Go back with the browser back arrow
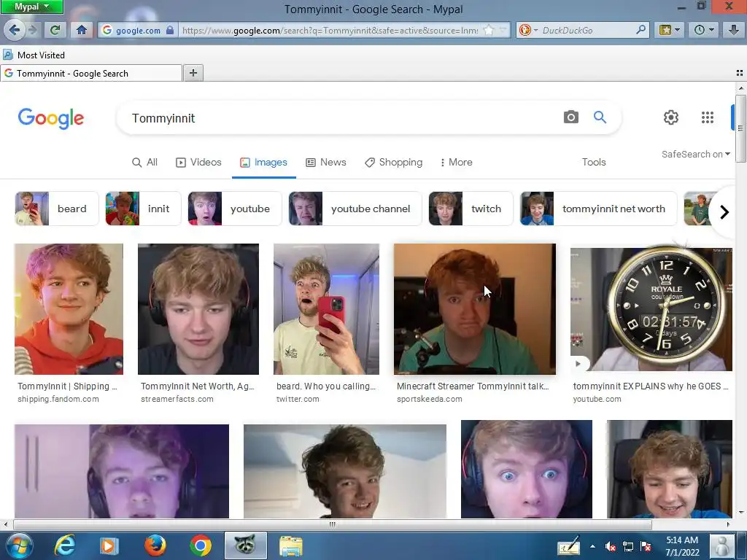 point(15,30)
